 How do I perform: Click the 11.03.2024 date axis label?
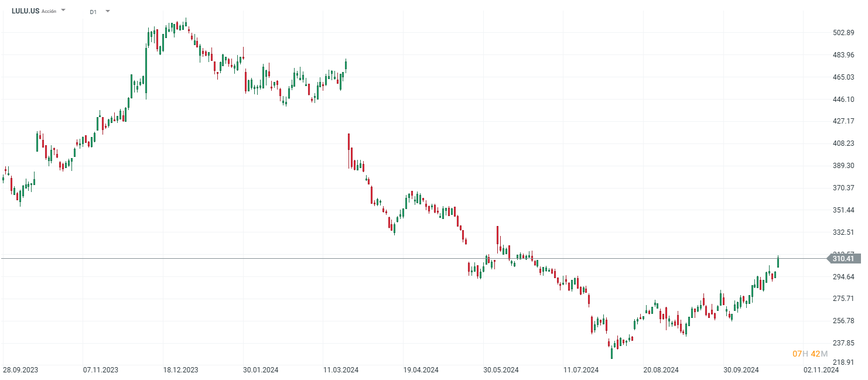click(340, 370)
